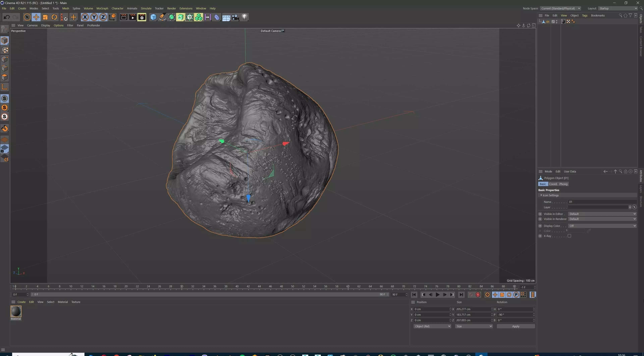Add a Floor environment object
This screenshot has height=356, width=644.
[226, 17]
